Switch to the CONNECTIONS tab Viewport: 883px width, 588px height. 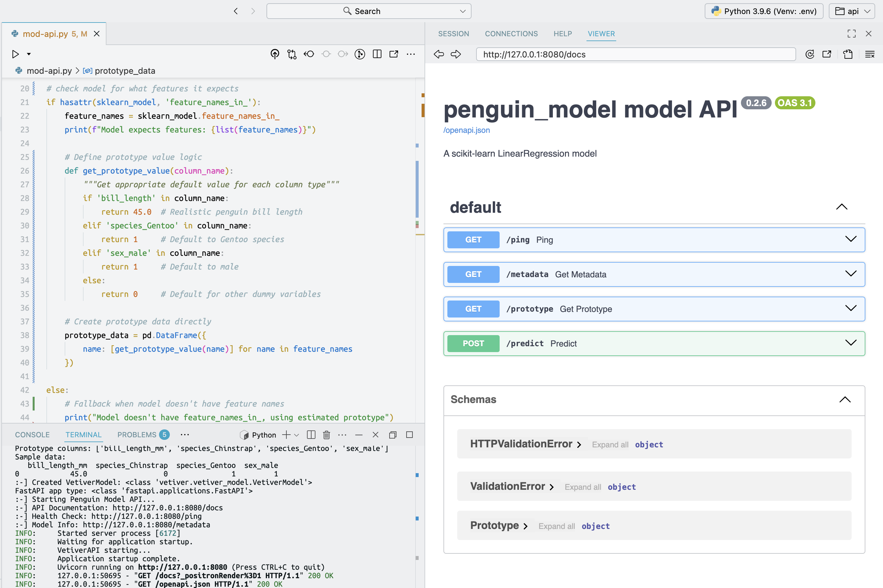[511, 34]
